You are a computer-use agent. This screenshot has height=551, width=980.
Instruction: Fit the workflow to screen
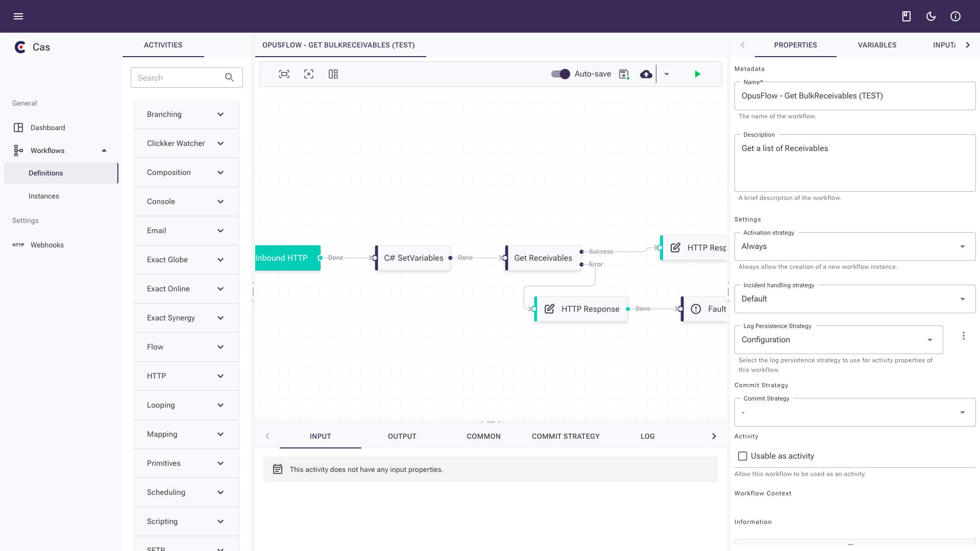[x=284, y=74]
